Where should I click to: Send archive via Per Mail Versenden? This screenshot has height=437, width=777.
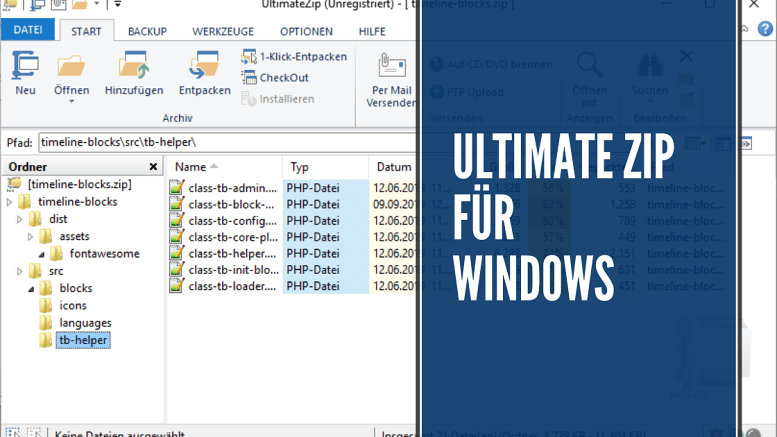pyautogui.click(x=391, y=79)
